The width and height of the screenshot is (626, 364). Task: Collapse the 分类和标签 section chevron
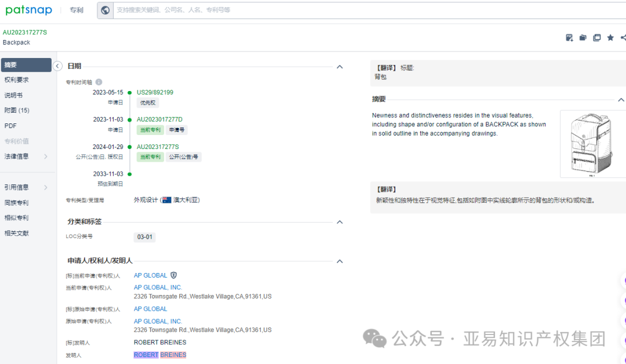click(340, 222)
